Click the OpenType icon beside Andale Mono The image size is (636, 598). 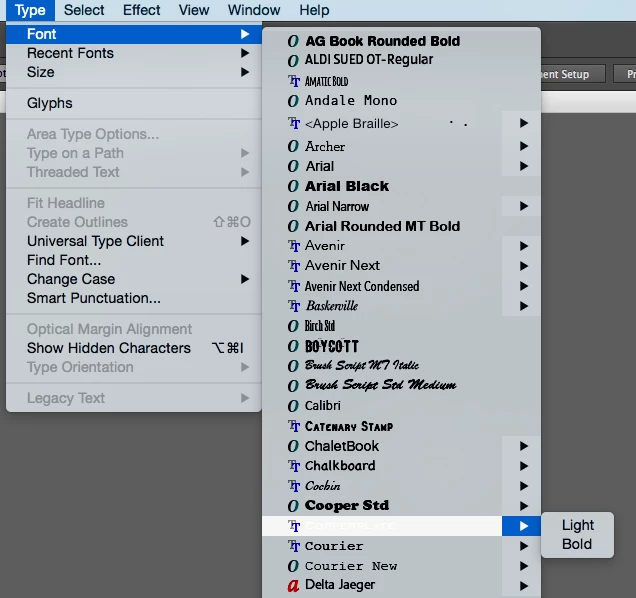(293, 101)
